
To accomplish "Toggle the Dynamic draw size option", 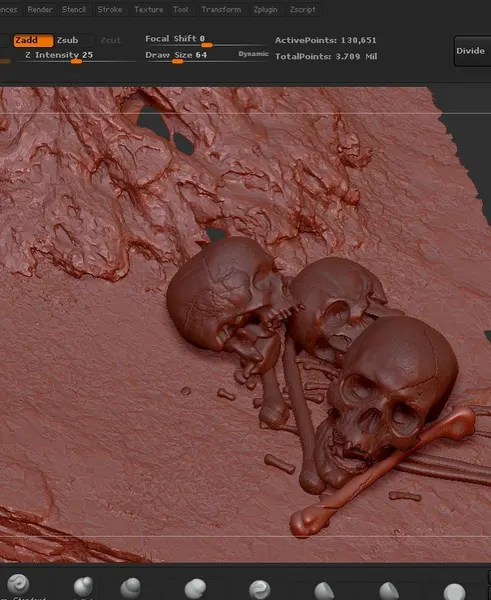I will point(253,54).
